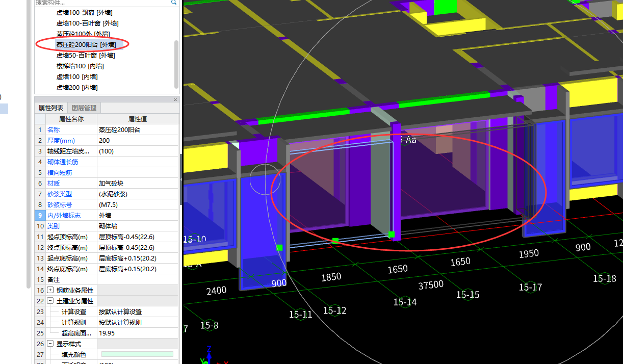The height and width of the screenshot is (364, 623).
Task: Click the green midpoint grip on selected wall
Action: coord(335,241)
